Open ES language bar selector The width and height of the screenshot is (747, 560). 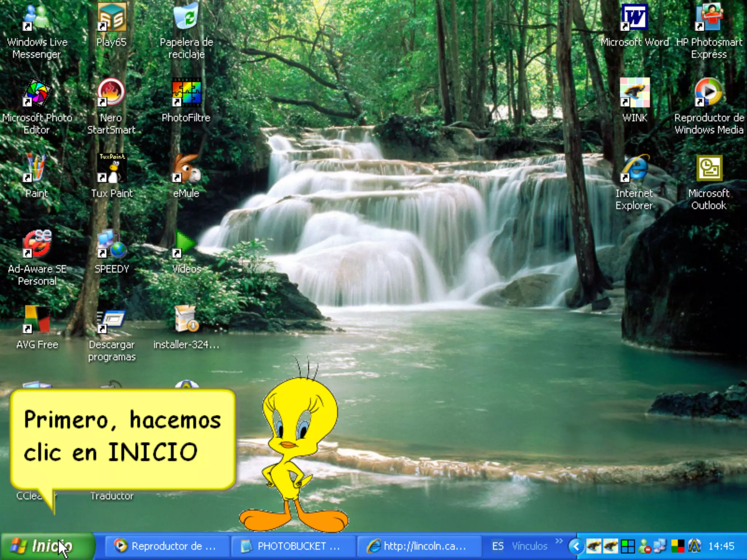pyautogui.click(x=498, y=546)
